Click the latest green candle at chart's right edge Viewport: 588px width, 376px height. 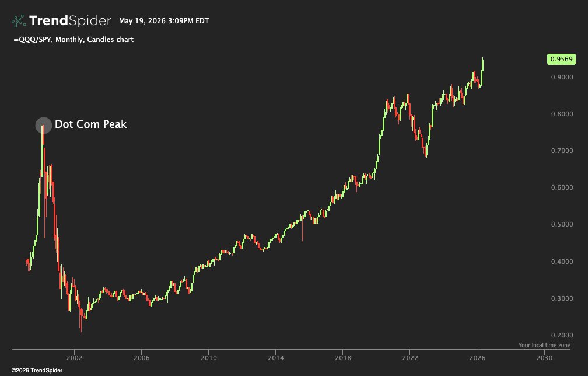(x=482, y=65)
